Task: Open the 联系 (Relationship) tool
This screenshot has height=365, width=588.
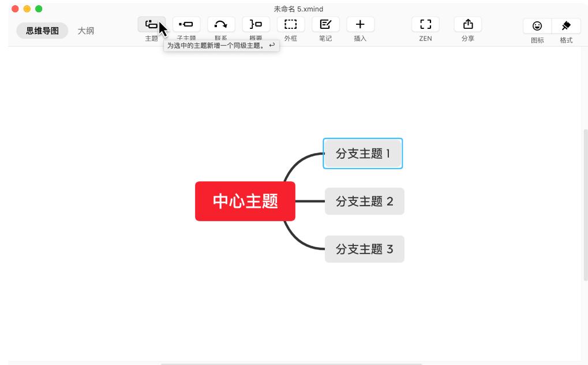Action: pyautogui.click(x=220, y=24)
